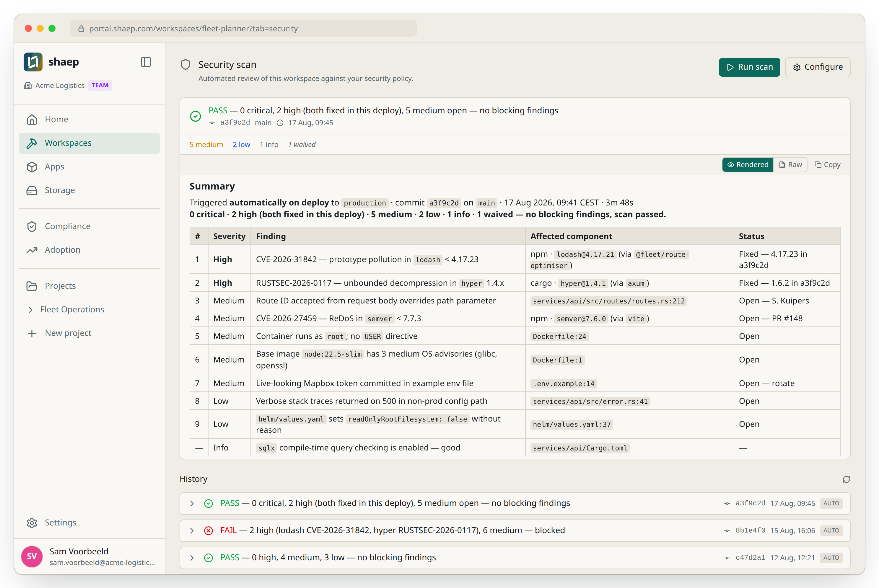Click the plus icon for New project
The height and width of the screenshot is (588, 879).
click(x=32, y=333)
